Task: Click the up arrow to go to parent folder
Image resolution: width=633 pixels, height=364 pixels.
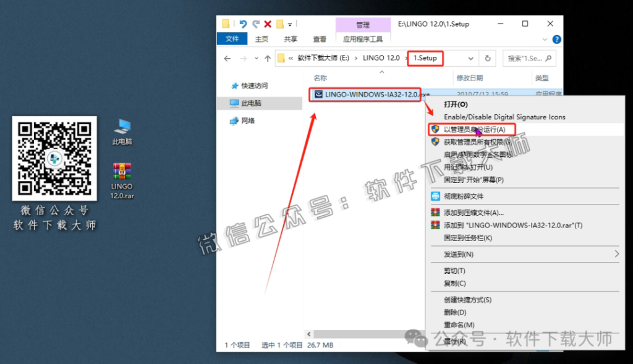Action: [x=268, y=57]
